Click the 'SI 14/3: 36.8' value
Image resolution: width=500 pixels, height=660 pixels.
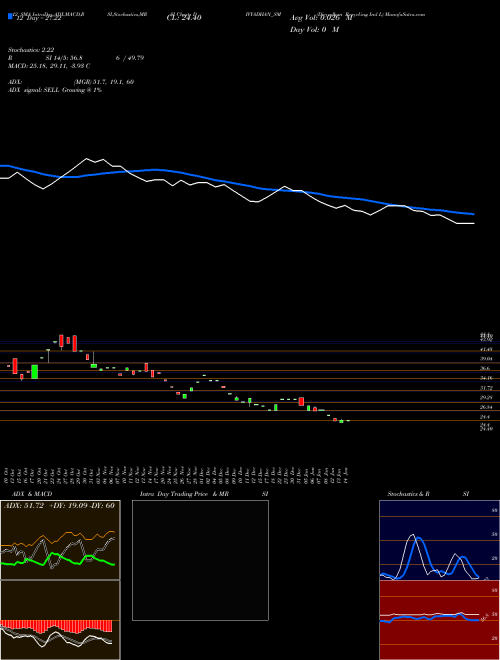click(x=64, y=58)
